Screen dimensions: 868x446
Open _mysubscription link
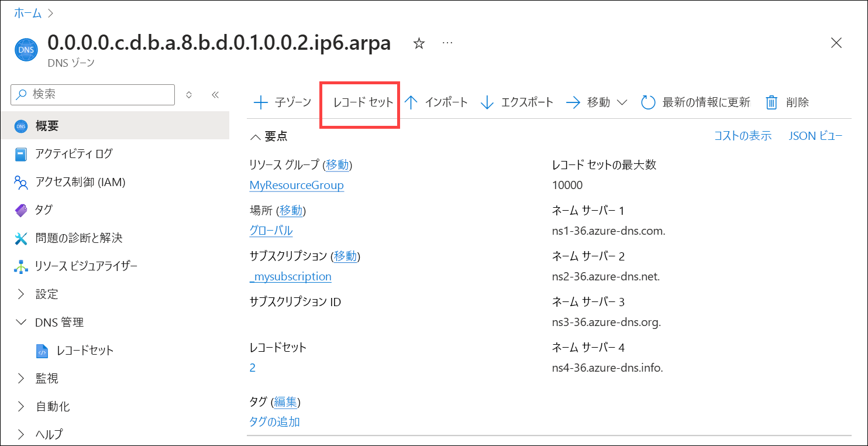(x=290, y=276)
